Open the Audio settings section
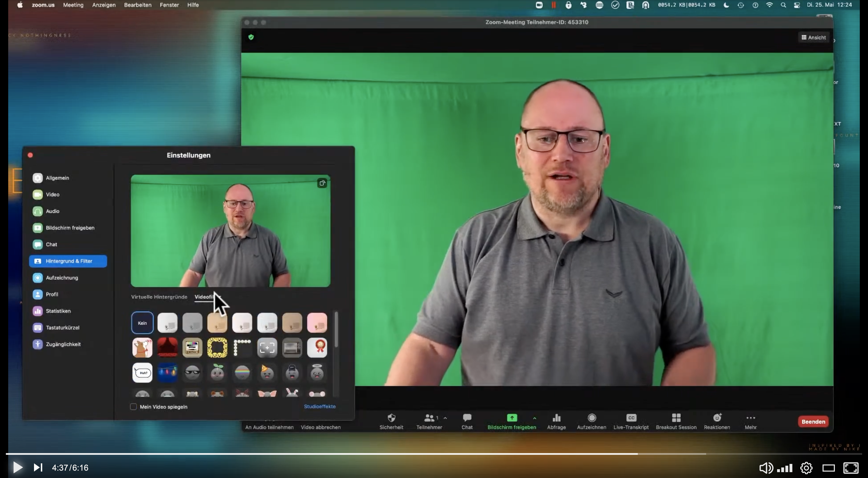 (x=52, y=211)
